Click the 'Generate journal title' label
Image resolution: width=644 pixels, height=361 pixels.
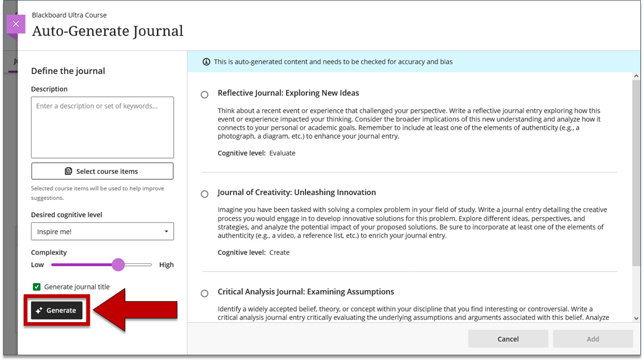[77, 287]
